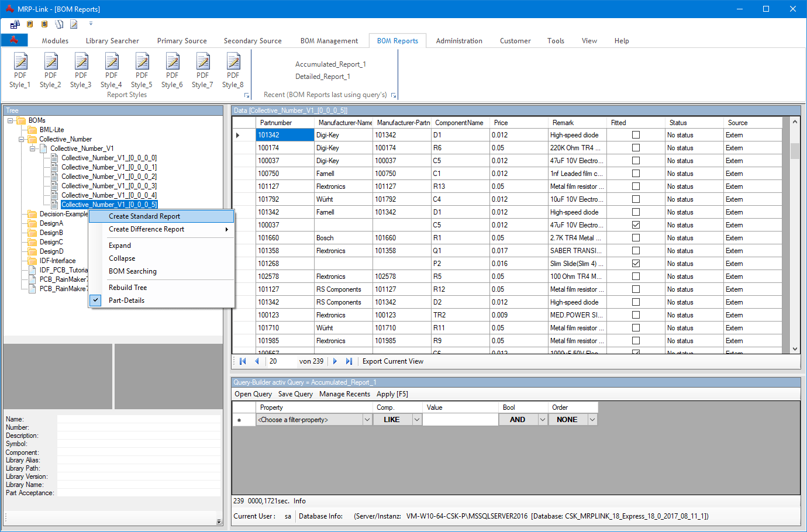The image size is (807, 532).
Task: Open Report Styles group dialog launcher
Action: point(247,95)
